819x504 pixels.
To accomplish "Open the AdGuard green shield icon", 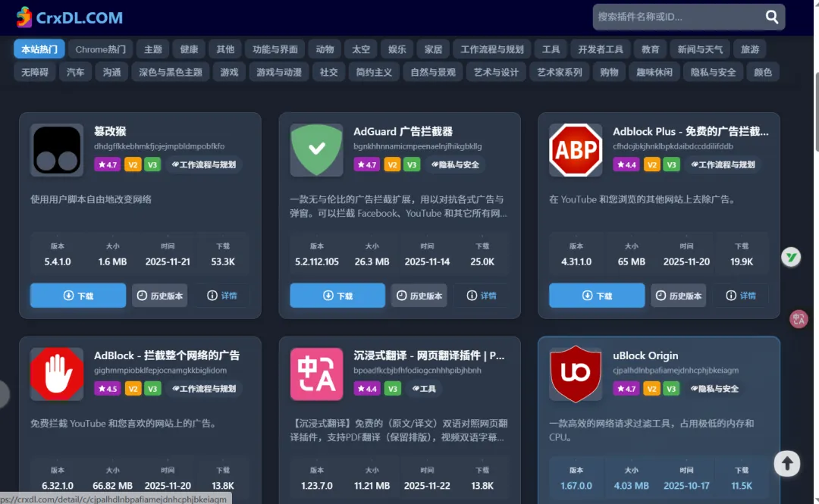I will pyautogui.click(x=316, y=150).
